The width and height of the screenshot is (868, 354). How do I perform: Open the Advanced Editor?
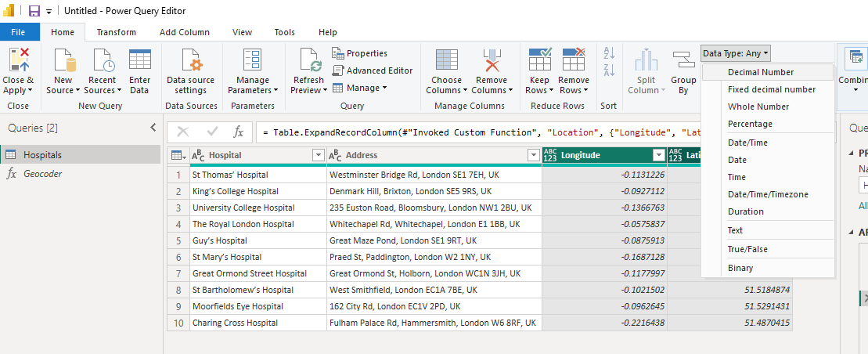pos(373,70)
